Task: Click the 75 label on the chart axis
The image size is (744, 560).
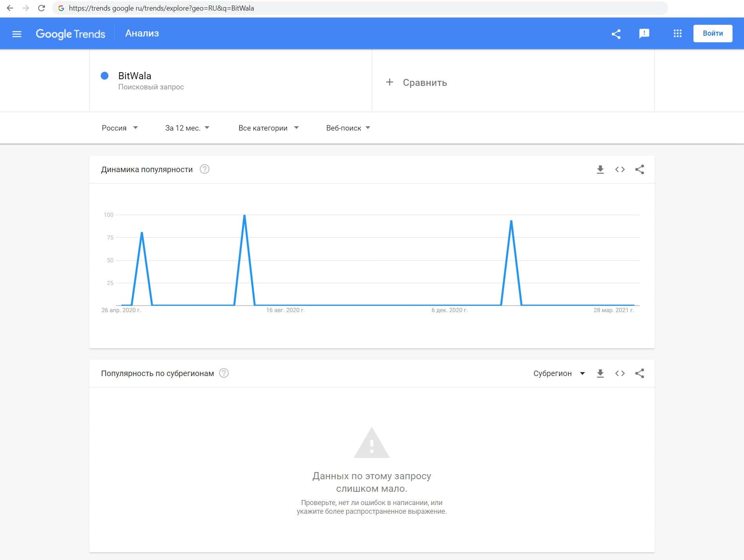Action: [x=110, y=238]
